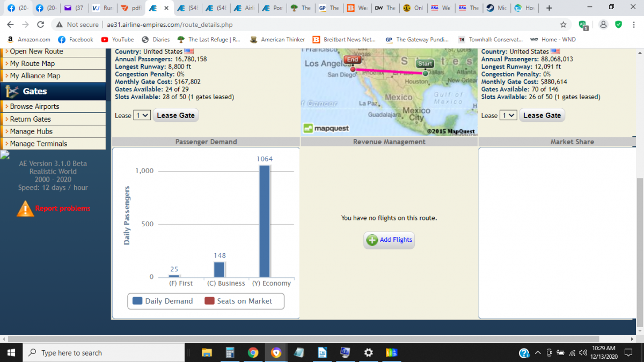Open the left airport's Lease quantity dropdown
The image size is (644, 362).
coord(142,115)
